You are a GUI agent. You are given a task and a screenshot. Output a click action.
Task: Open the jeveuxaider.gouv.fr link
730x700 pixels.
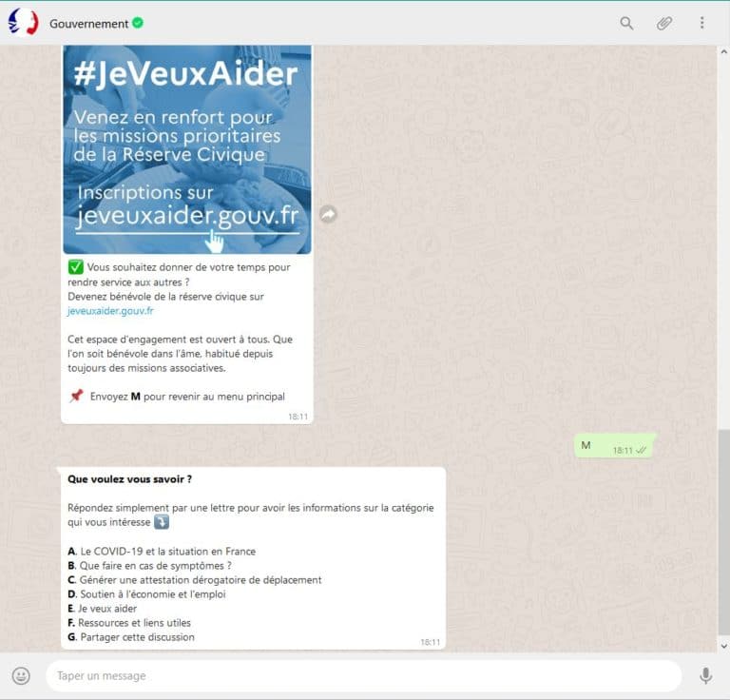pos(110,311)
